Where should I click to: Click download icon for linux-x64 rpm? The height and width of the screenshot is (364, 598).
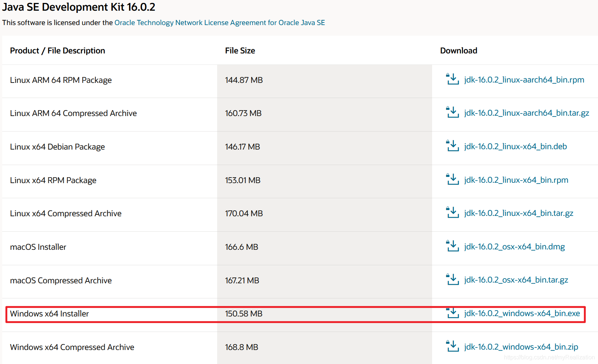[x=452, y=179]
